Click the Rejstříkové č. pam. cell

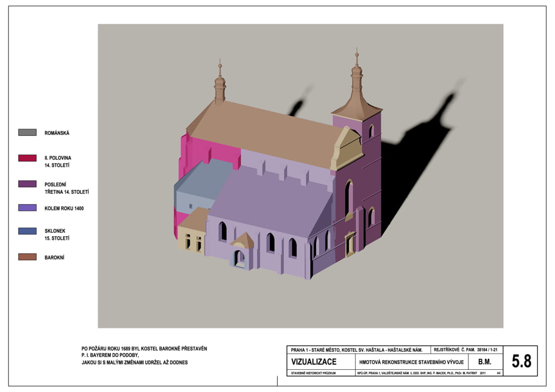[467, 350]
